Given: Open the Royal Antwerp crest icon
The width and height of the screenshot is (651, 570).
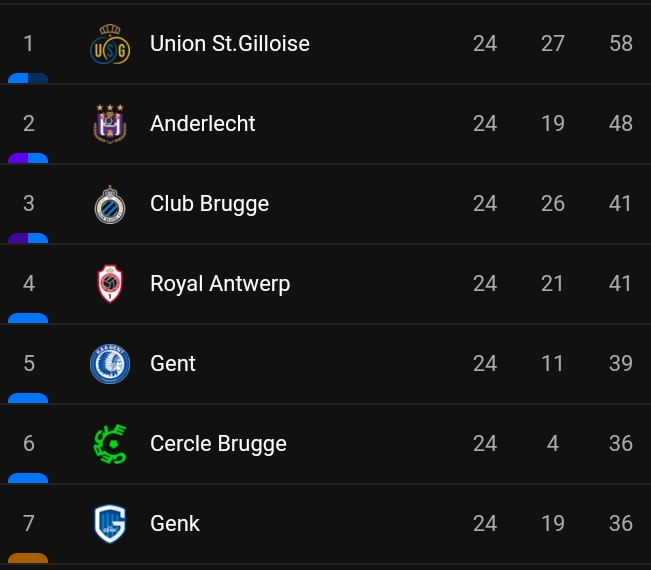Looking at the screenshot, I should click(110, 284).
